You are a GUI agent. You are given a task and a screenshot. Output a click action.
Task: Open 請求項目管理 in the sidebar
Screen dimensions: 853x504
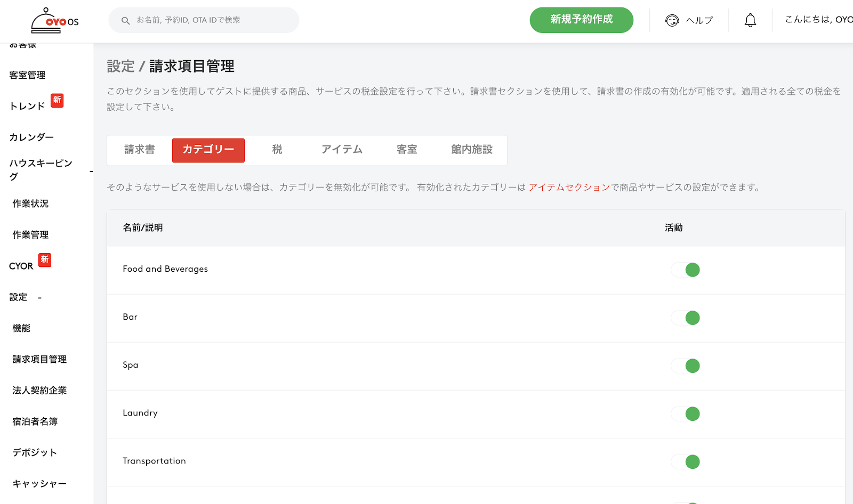[x=39, y=359]
